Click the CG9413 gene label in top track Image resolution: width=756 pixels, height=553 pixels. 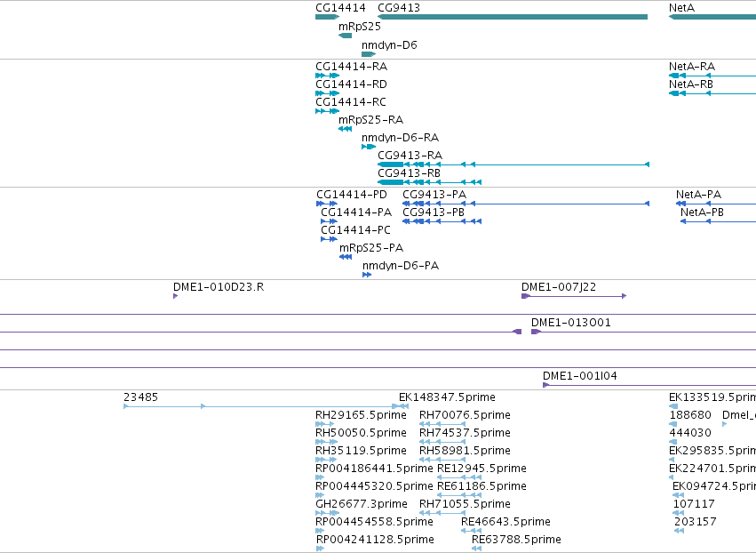tap(399, 8)
